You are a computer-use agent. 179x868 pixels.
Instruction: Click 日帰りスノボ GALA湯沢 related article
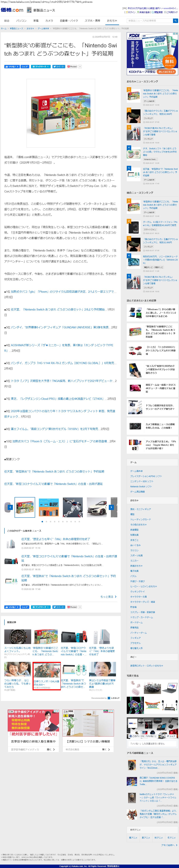tap(47, 676)
